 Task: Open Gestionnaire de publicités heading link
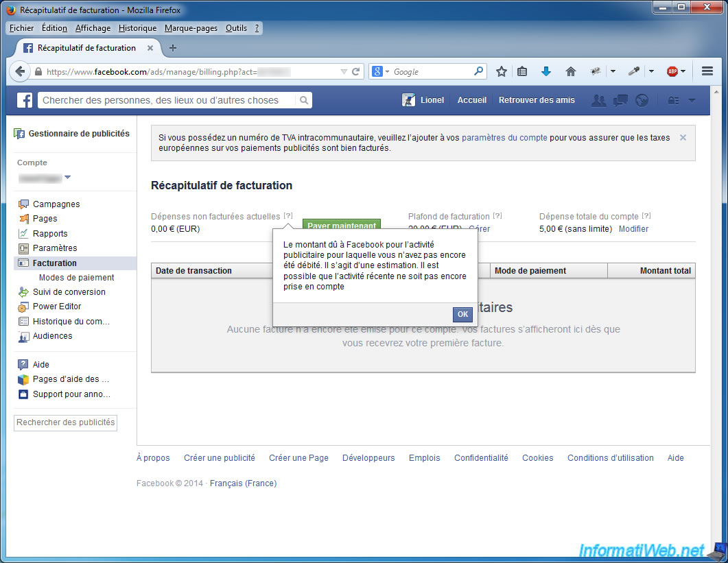(79, 134)
